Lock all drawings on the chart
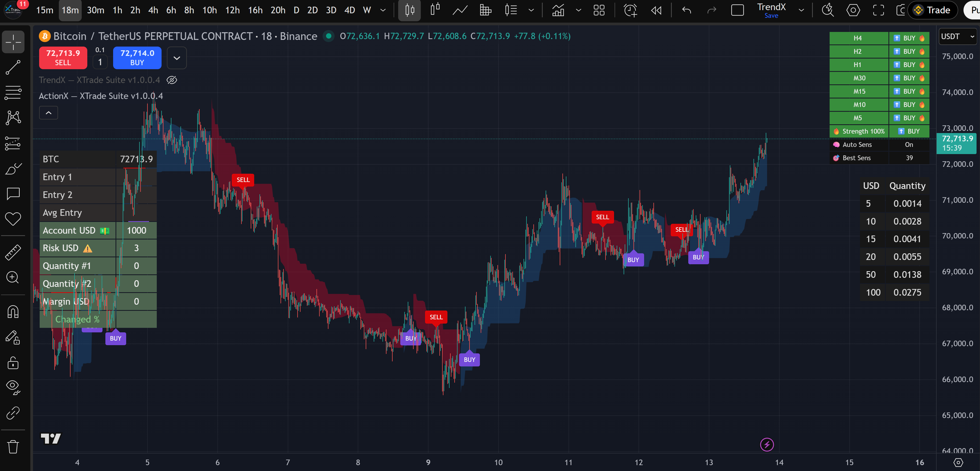This screenshot has height=471, width=980. [13, 363]
